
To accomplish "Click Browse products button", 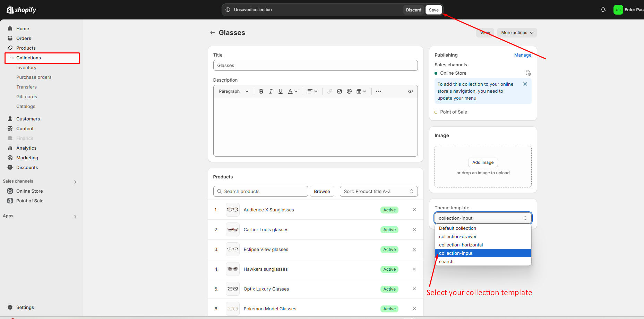I will click(x=322, y=191).
